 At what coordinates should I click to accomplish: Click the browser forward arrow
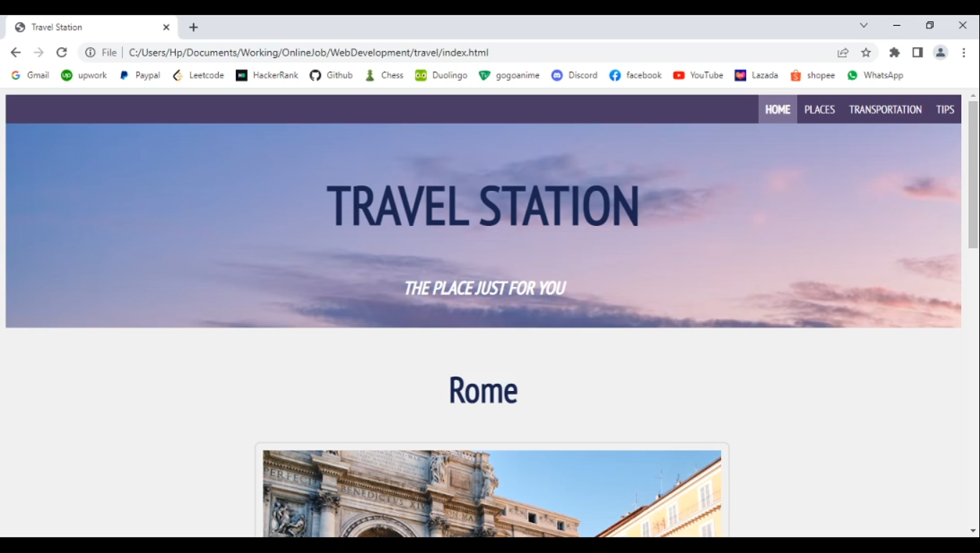(x=39, y=52)
